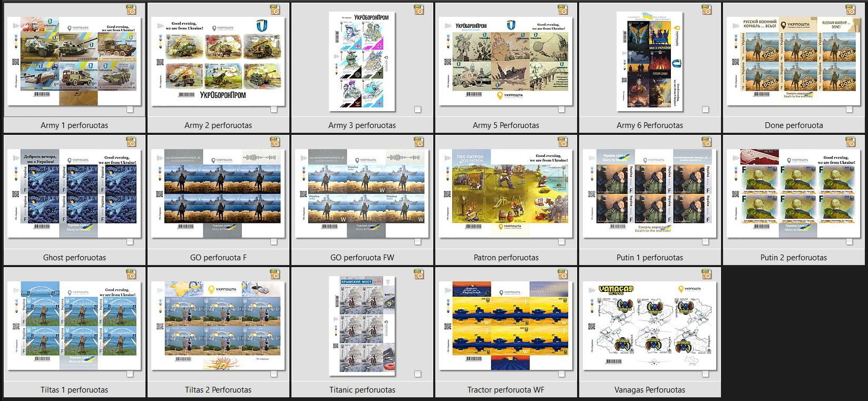Viewport: 868px width, 401px height.
Task: Select the Tiltas 1 perforuotas bridge thumbnail
Action: [74, 326]
